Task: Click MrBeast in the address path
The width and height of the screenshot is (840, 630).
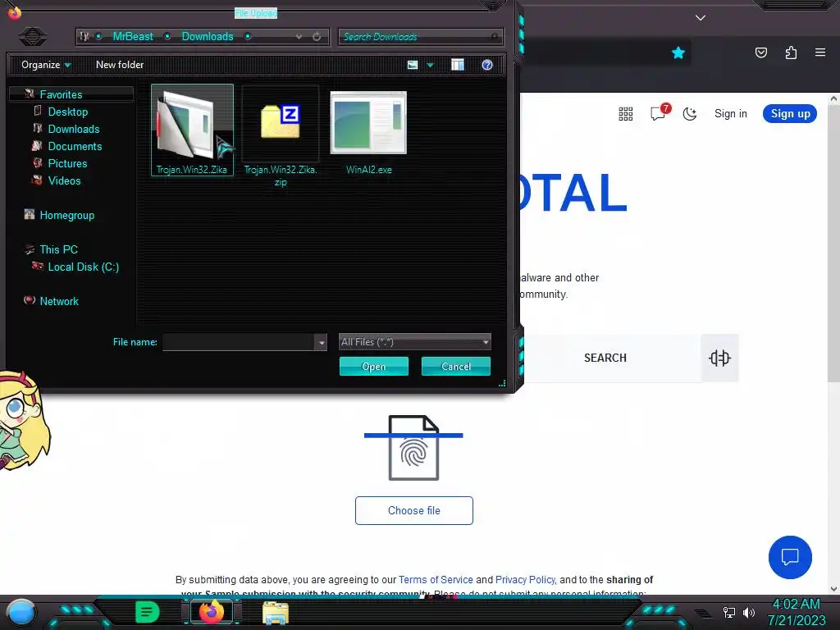Action: pyautogui.click(x=133, y=36)
